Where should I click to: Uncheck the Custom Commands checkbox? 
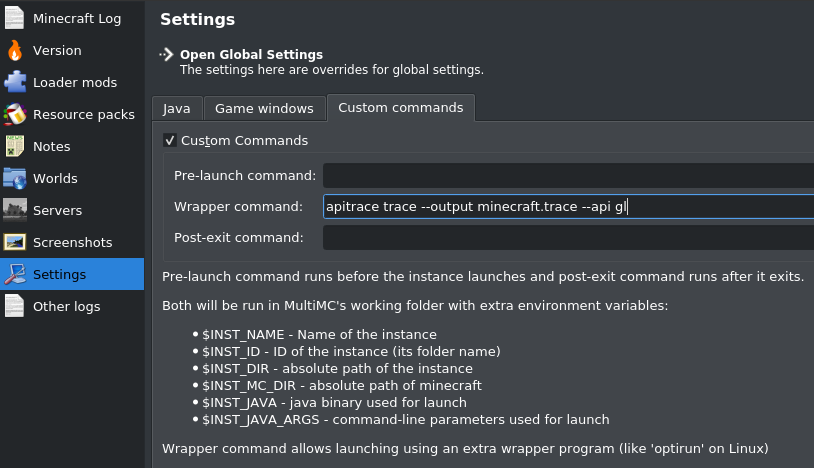pos(170,141)
